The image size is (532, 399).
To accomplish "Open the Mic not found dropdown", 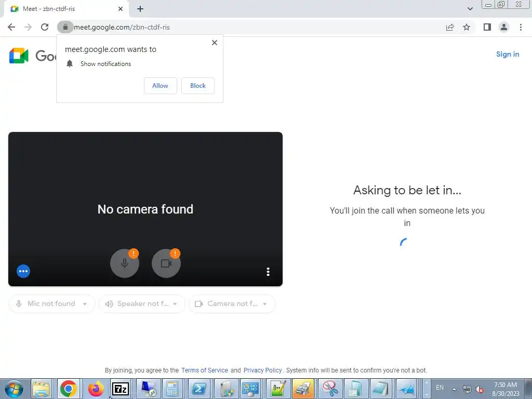I will pyautogui.click(x=51, y=303).
